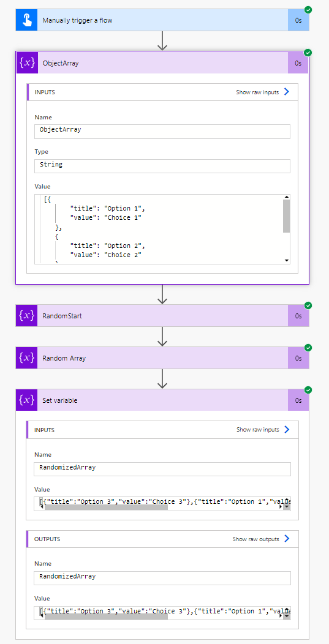Viewport: 329px width, 644px height.
Task: Click the Random Array variable icon
Action: [x=27, y=358]
